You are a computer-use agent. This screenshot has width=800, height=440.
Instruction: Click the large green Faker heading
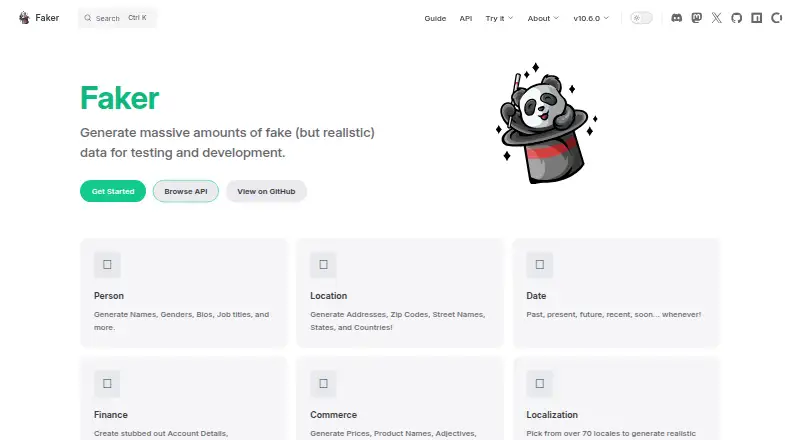[119, 97]
